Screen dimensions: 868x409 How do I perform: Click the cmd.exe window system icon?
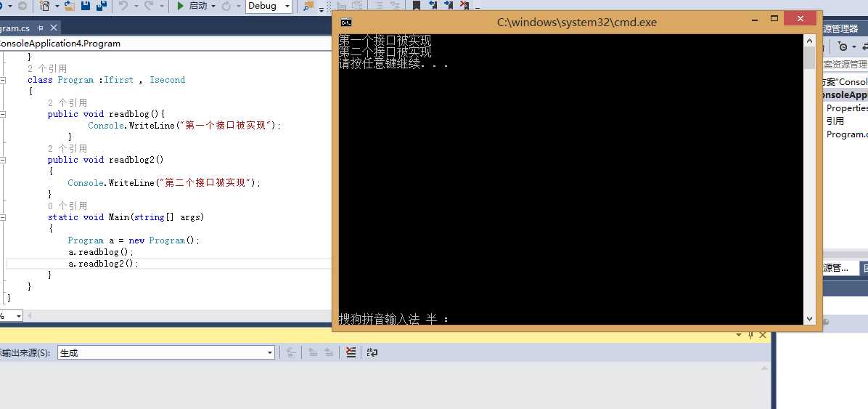346,23
